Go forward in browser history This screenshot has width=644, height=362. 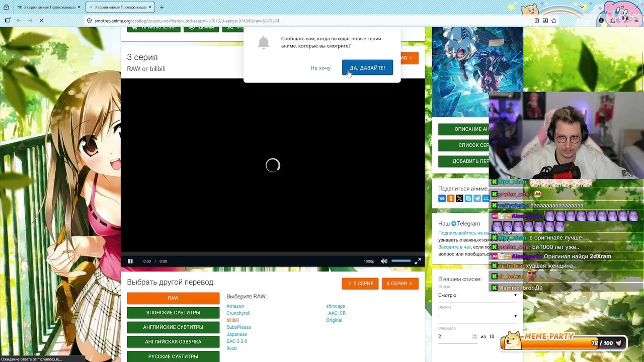(30, 21)
